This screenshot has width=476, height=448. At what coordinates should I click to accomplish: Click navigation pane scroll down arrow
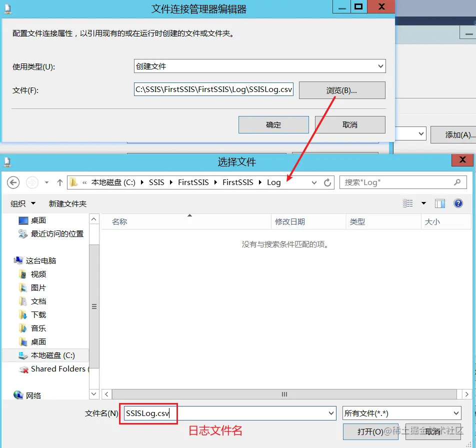pyautogui.click(x=94, y=394)
